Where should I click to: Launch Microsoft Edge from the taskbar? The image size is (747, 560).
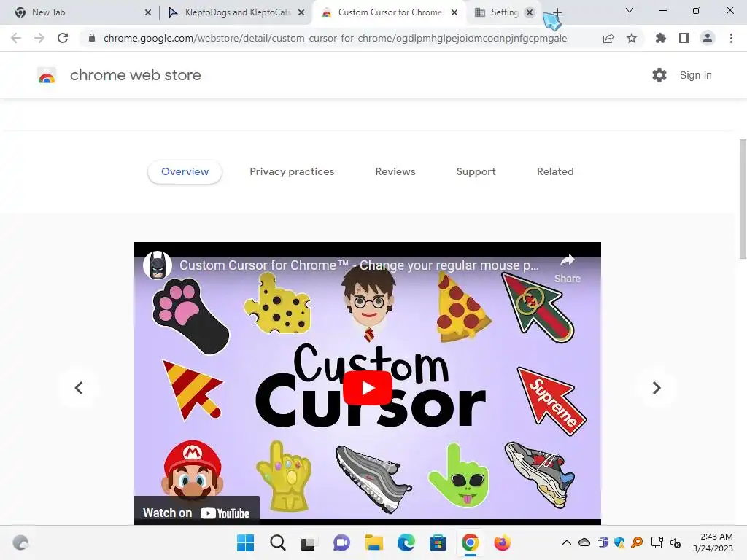(x=406, y=542)
